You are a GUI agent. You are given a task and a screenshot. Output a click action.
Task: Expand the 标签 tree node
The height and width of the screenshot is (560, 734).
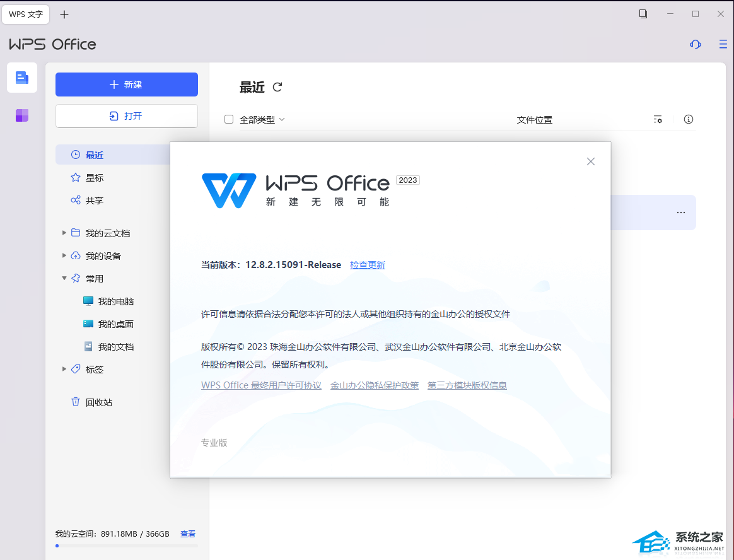click(x=64, y=369)
